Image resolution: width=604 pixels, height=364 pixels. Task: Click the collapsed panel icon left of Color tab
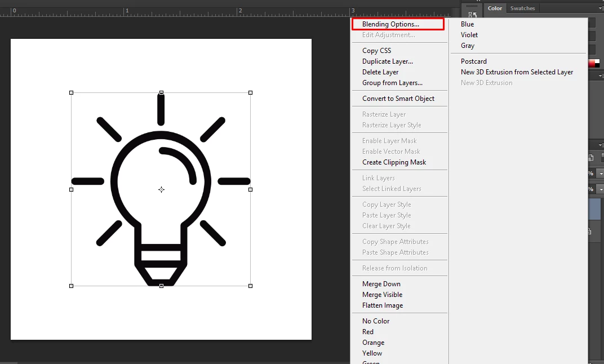[472, 15]
